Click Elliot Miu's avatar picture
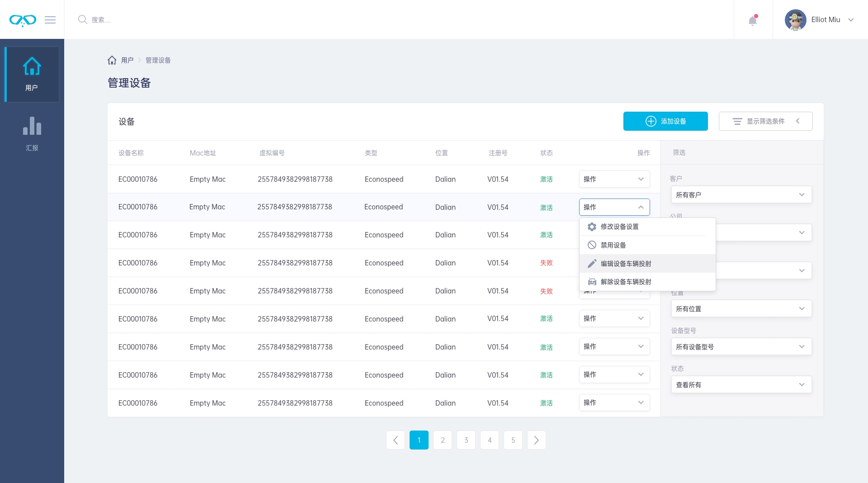The width and height of the screenshot is (868, 483). tap(795, 20)
